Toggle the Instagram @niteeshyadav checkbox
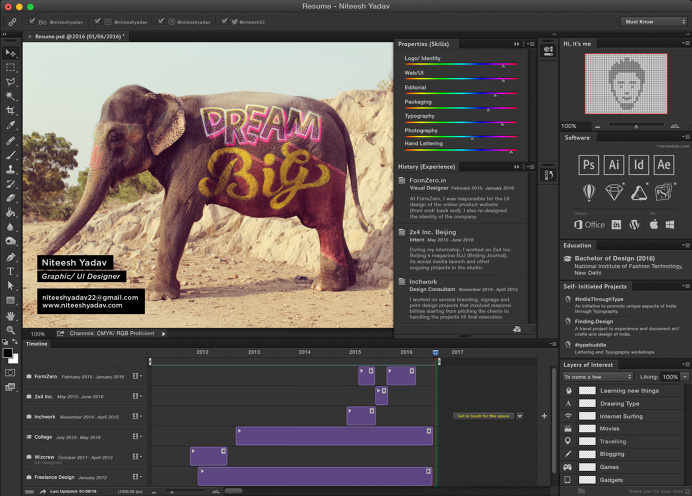 point(96,20)
